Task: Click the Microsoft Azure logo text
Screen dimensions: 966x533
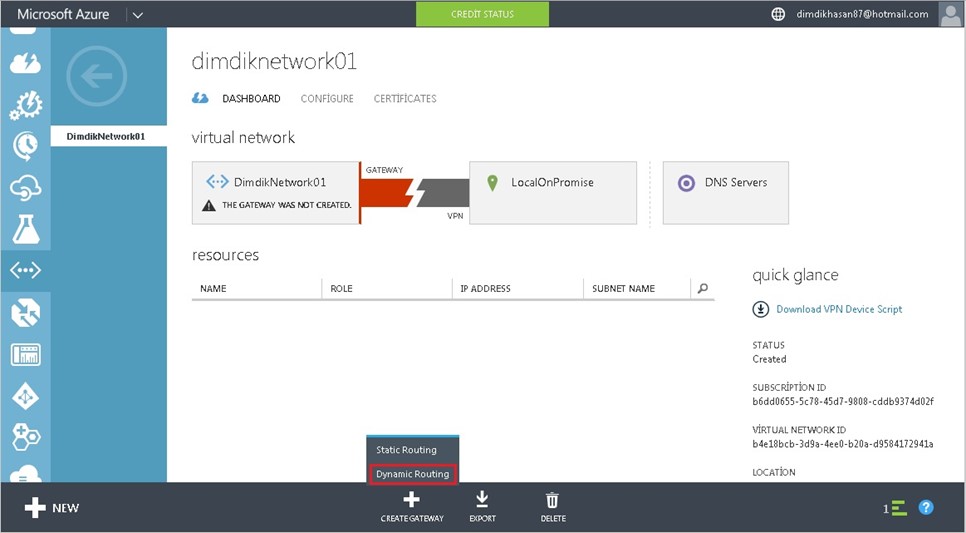Action: tap(63, 14)
